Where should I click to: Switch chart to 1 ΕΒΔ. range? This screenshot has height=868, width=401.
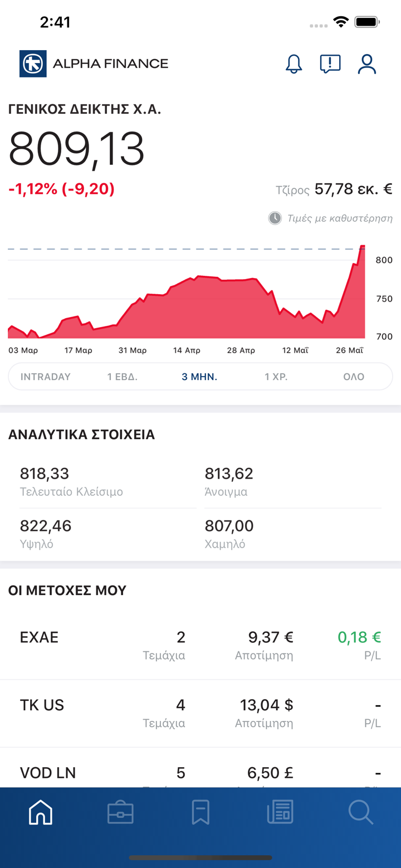[123, 377]
